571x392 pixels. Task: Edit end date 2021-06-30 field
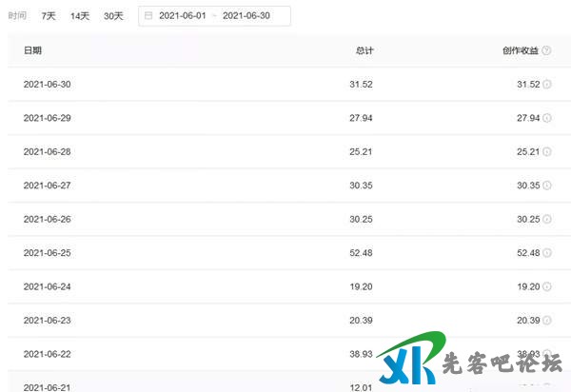pyautogui.click(x=246, y=16)
